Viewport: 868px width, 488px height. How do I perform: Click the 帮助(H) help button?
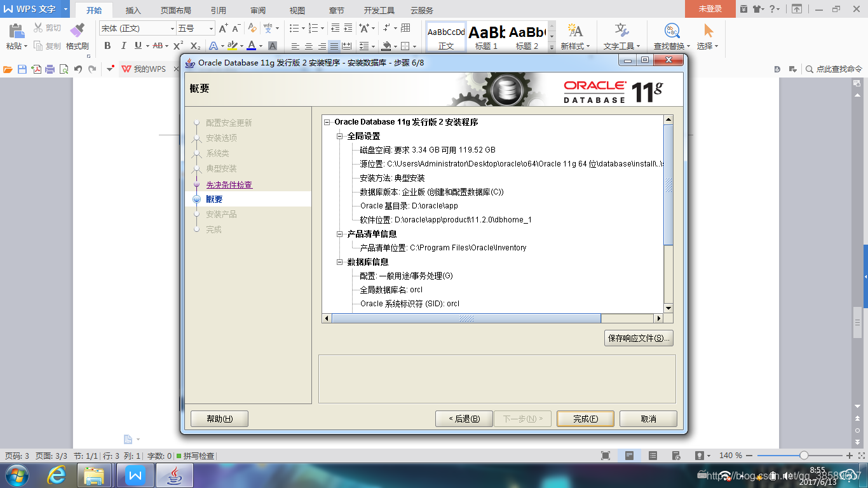pyautogui.click(x=219, y=419)
